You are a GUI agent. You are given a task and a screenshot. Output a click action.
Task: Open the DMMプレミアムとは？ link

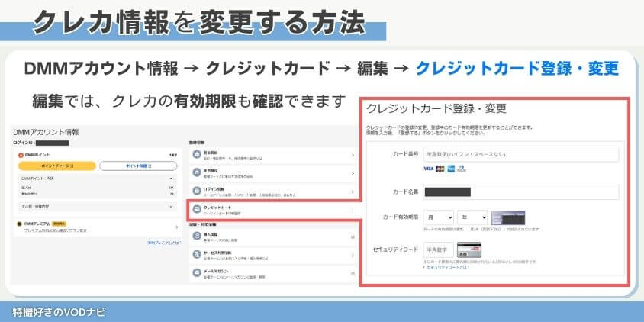coord(163,243)
